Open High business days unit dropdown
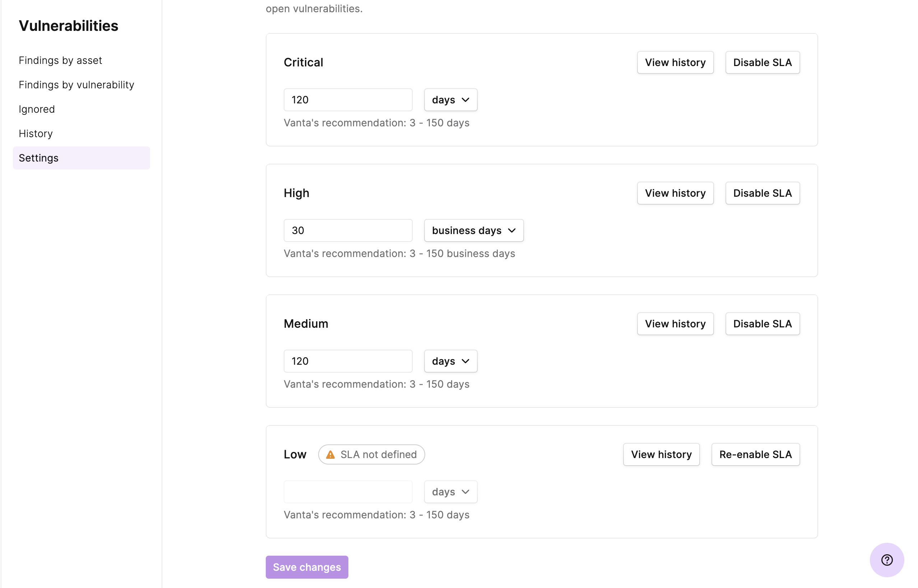The height and width of the screenshot is (588, 918). tap(474, 230)
